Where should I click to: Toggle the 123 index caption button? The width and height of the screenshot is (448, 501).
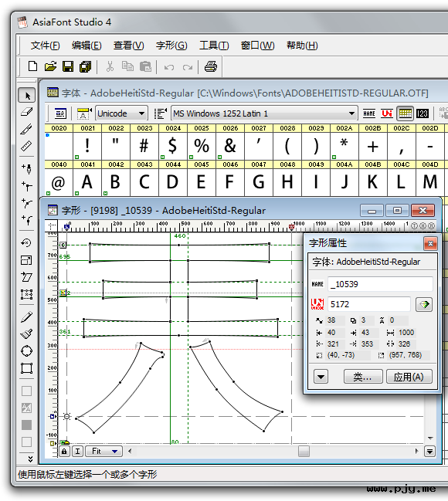(423, 113)
